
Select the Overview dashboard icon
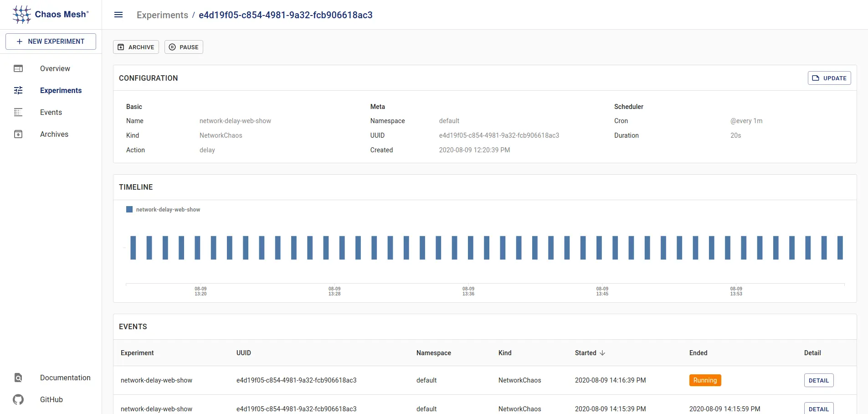(18, 68)
